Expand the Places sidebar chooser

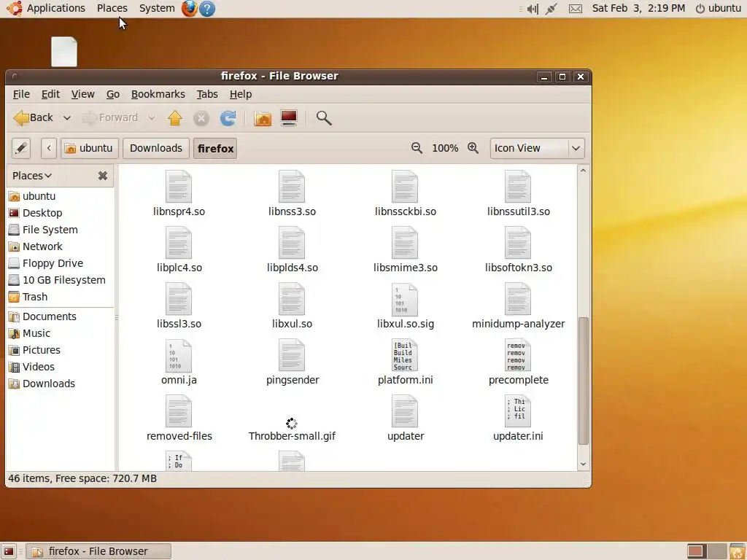tap(32, 176)
